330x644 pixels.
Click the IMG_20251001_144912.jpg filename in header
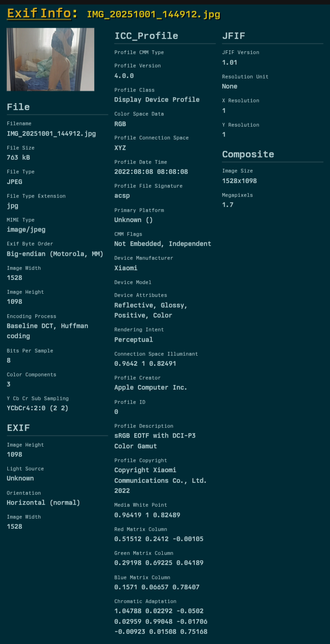tap(154, 14)
